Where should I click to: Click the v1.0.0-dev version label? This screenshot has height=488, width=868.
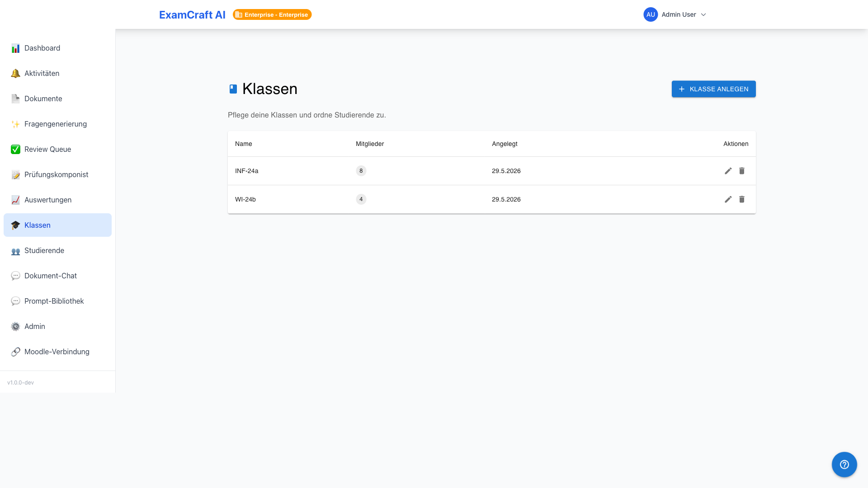tap(20, 383)
